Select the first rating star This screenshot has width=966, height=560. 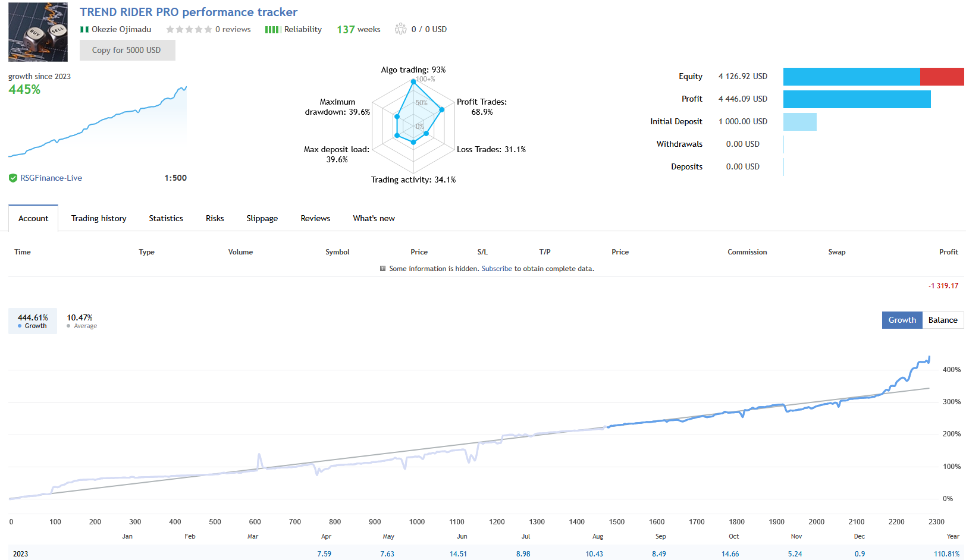click(171, 29)
